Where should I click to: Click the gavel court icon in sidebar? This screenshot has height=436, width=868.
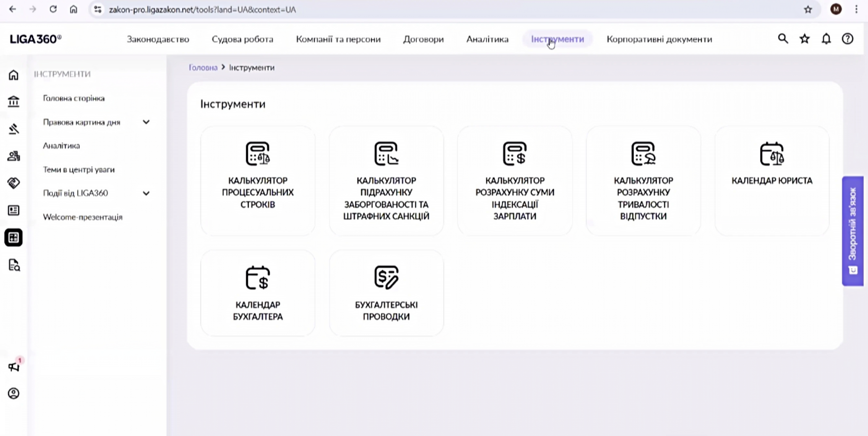13,129
